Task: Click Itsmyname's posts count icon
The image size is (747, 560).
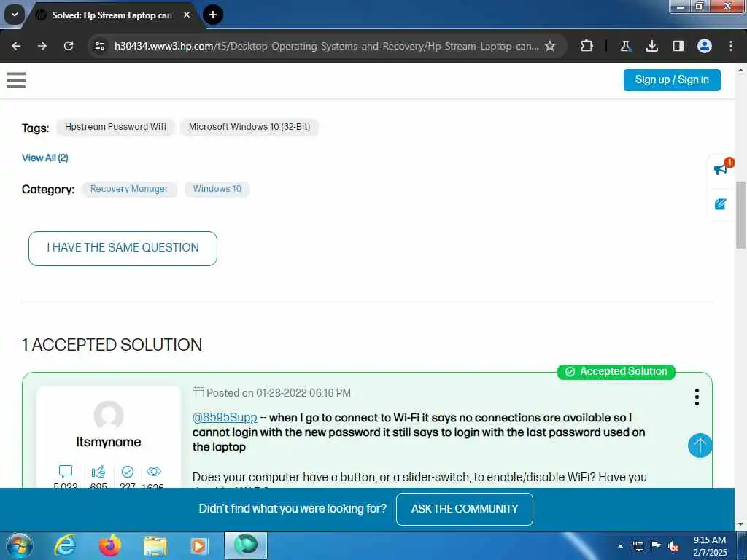Action: (x=66, y=472)
